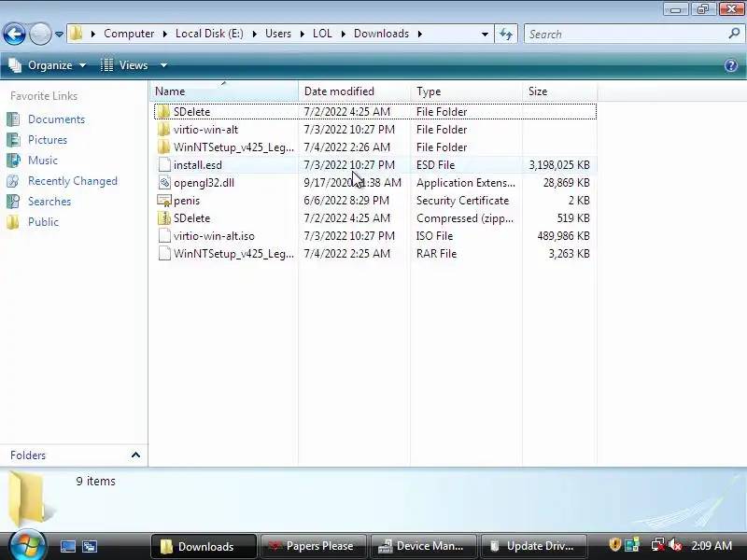Open Recently Changed favorite link
Viewport: 747px width, 560px height.
pyautogui.click(x=73, y=180)
